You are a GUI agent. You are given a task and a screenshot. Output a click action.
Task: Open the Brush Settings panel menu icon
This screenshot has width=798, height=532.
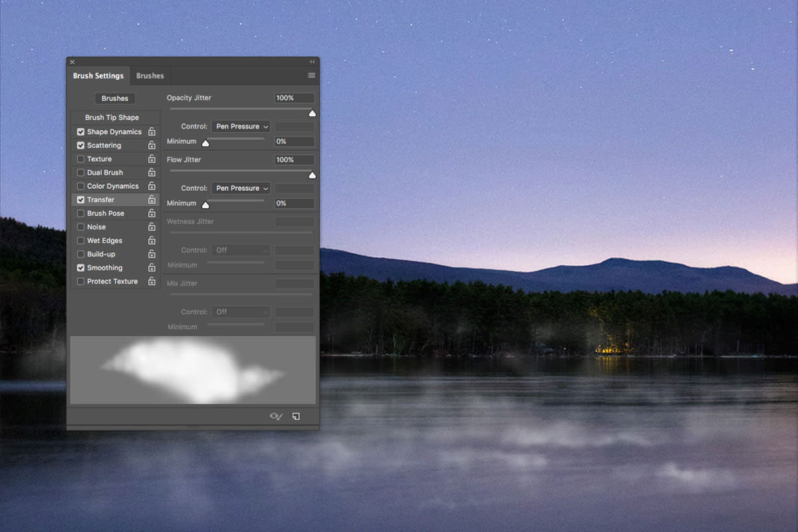coord(311,76)
